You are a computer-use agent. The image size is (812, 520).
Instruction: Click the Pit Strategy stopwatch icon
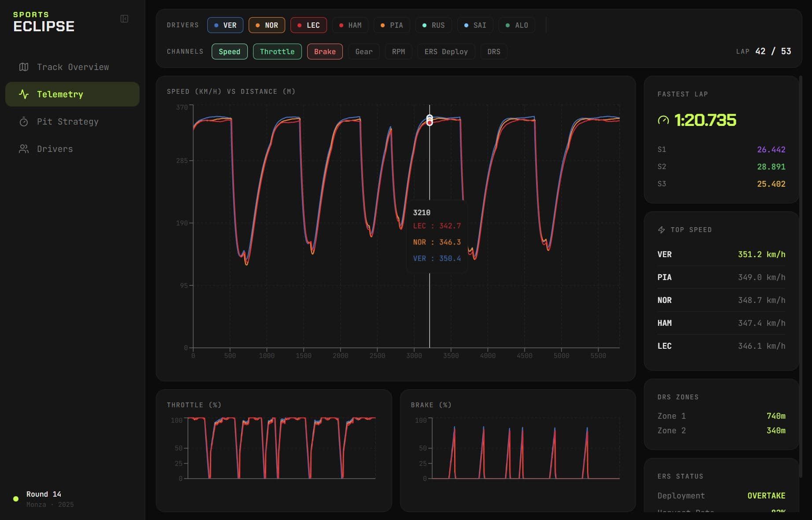24,122
